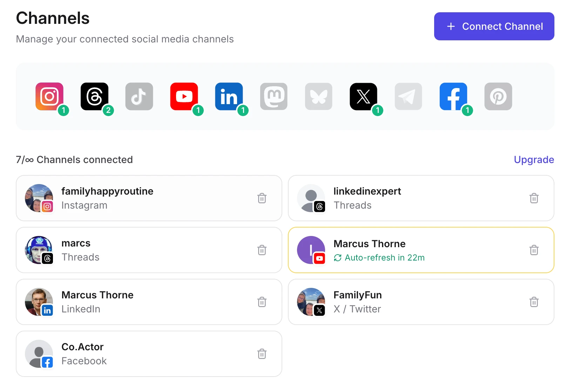
Task: Click the X / Twitter label
Action: (357, 309)
